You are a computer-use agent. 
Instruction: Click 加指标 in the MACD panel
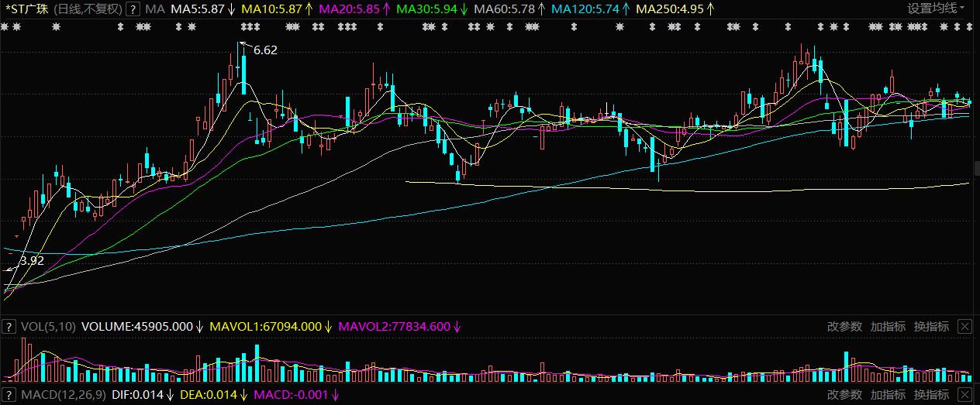(888, 396)
